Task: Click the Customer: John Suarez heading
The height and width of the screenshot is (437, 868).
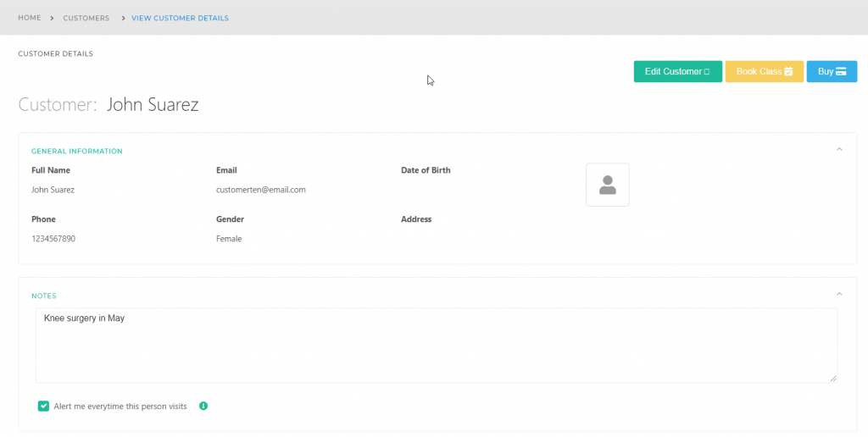Action: point(108,104)
